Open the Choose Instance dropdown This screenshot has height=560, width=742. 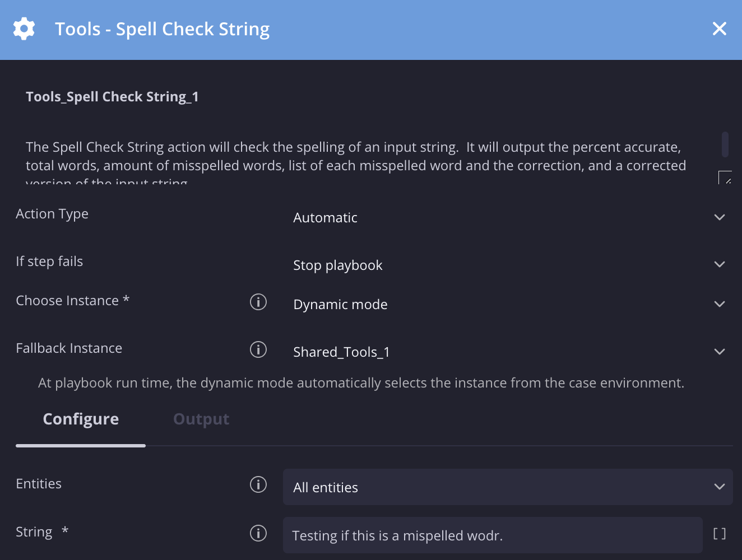720,304
